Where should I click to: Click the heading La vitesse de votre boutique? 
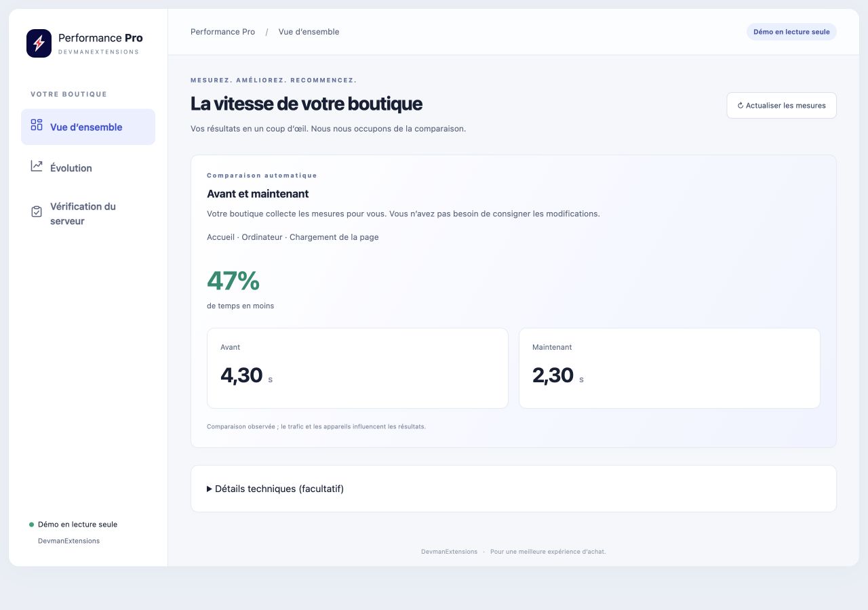307,104
